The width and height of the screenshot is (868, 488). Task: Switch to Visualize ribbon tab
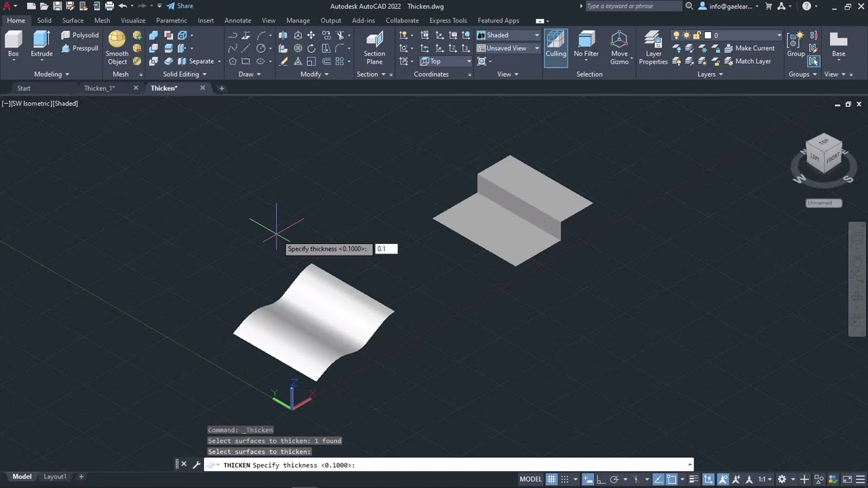click(x=133, y=20)
